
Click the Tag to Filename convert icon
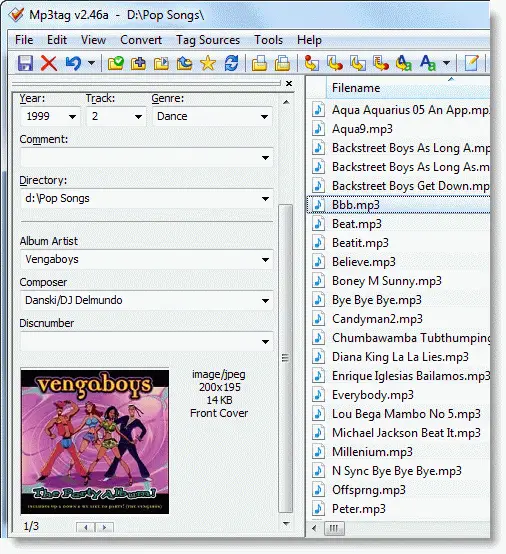[312, 64]
